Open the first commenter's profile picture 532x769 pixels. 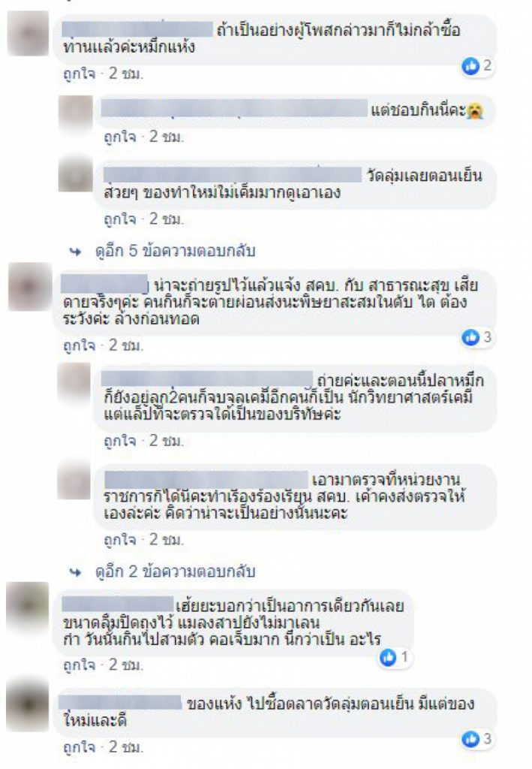pyautogui.click(x=28, y=33)
